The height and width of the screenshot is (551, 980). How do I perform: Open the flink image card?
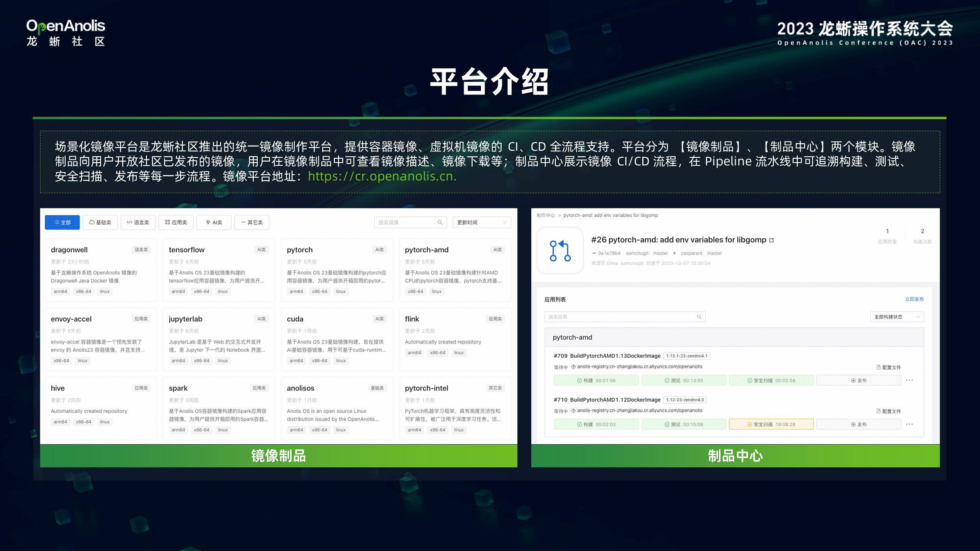455,339
